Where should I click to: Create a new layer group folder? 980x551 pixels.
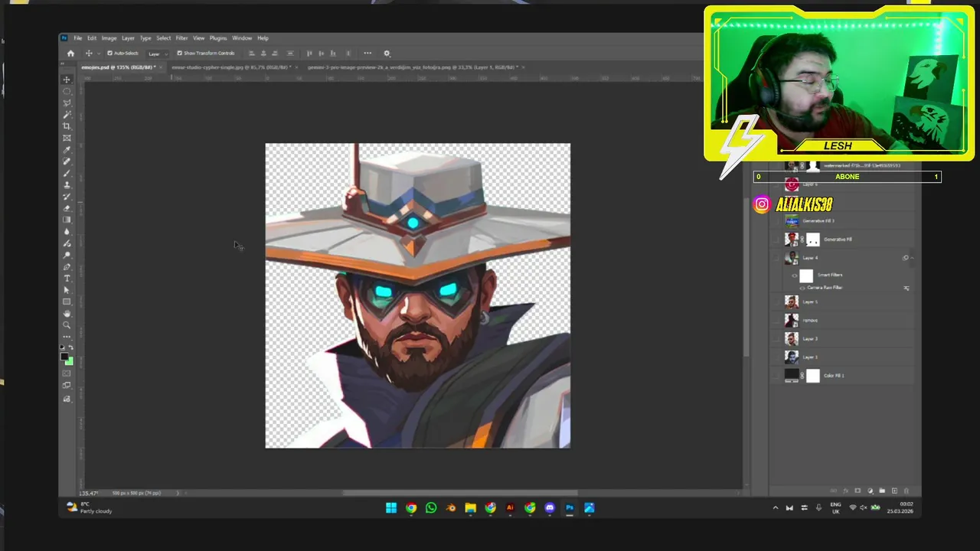click(882, 491)
